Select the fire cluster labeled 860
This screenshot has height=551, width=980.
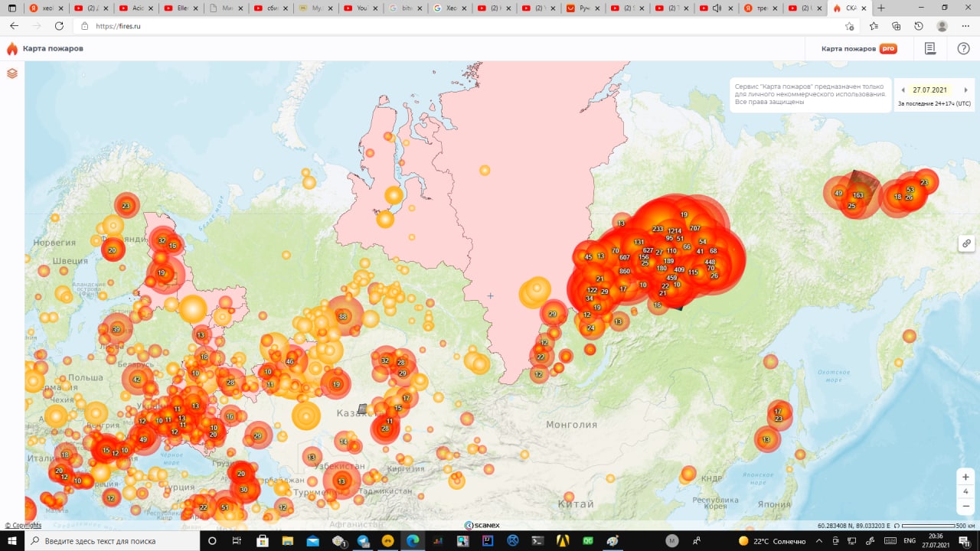[x=625, y=271]
